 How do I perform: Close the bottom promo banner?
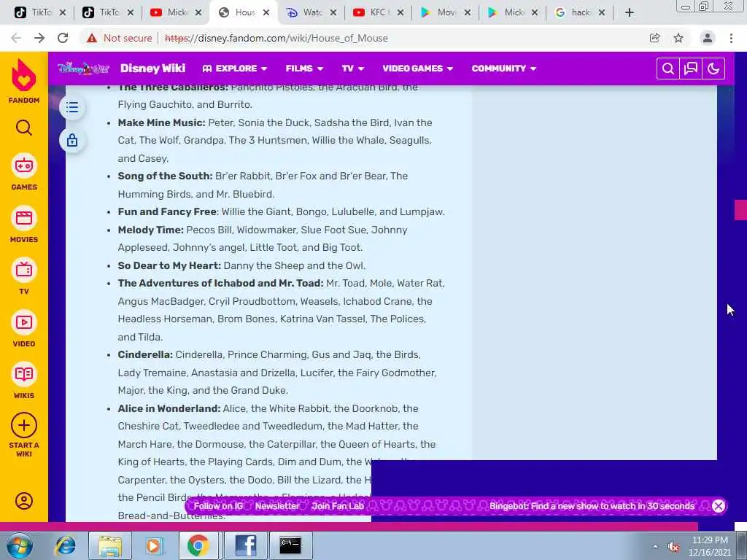pyautogui.click(x=719, y=506)
